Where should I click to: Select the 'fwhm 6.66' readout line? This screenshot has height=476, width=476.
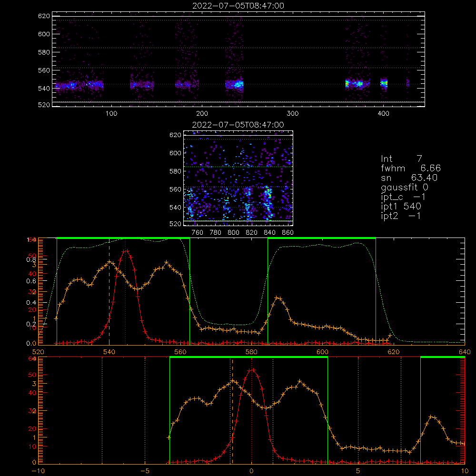411,168
